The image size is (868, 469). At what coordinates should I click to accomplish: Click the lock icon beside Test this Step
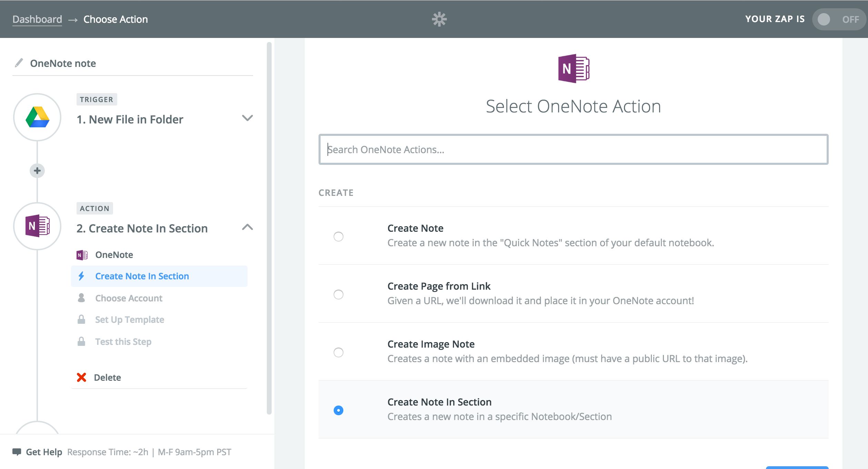pos(81,341)
